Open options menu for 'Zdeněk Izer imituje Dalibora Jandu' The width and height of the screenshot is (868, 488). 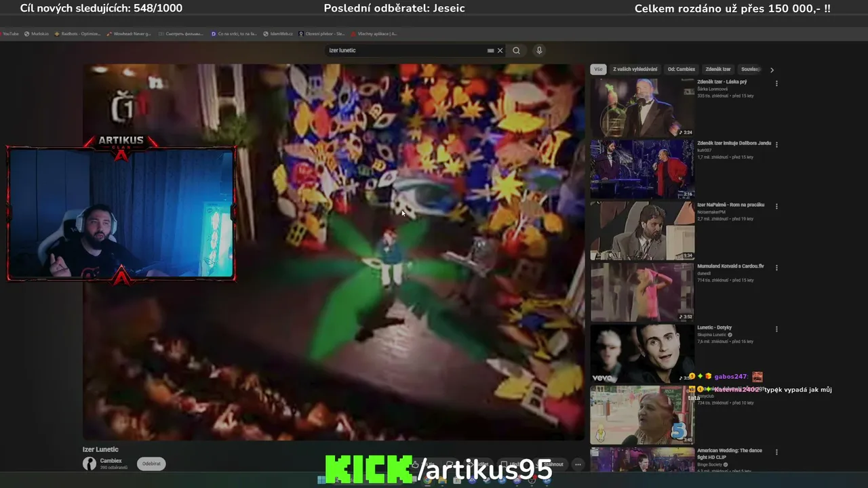click(x=776, y=144)
